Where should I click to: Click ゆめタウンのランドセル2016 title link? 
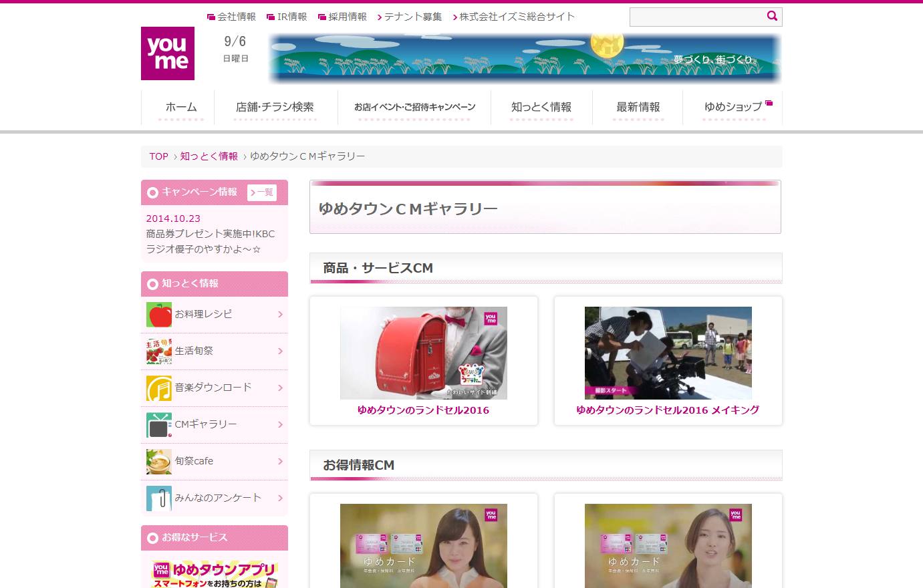423,410
